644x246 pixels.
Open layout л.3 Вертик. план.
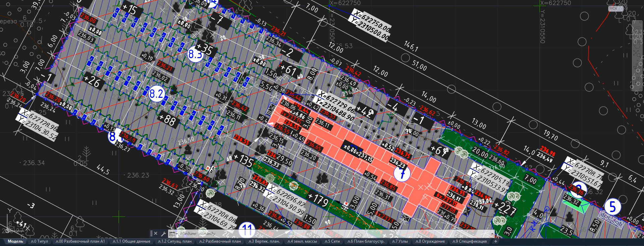[x=264, y=241]
